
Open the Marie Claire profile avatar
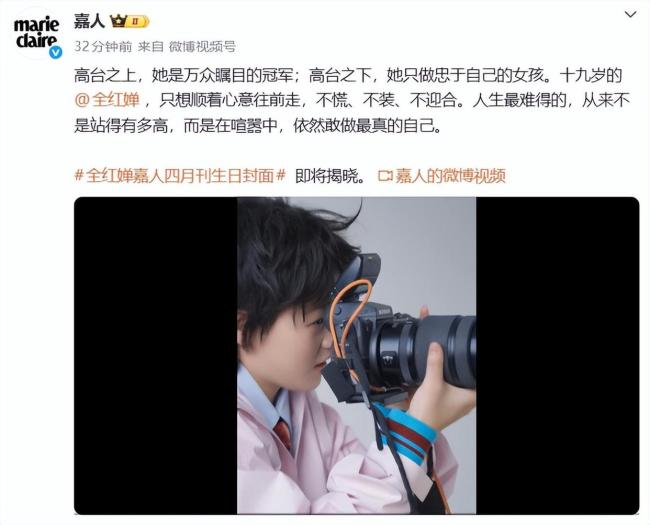coord(36,34)
